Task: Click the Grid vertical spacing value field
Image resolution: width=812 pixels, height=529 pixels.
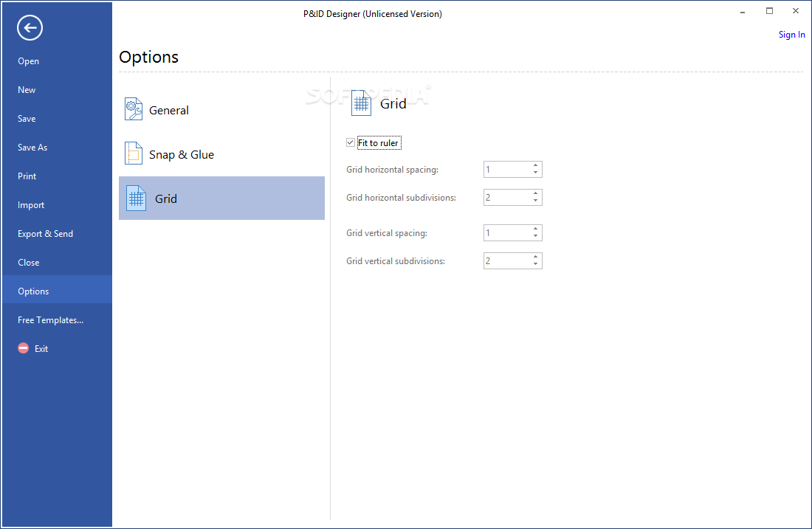Action: tap(507, 232)
